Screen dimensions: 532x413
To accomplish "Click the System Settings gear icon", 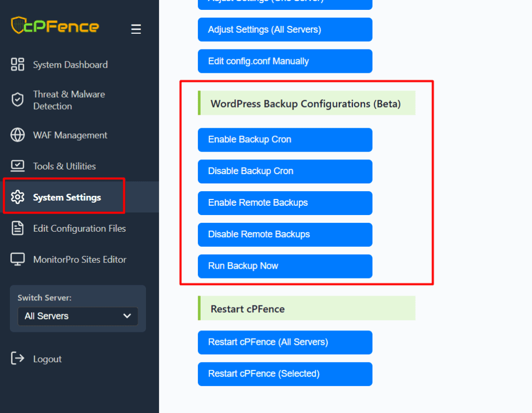I will click(18, 197).
